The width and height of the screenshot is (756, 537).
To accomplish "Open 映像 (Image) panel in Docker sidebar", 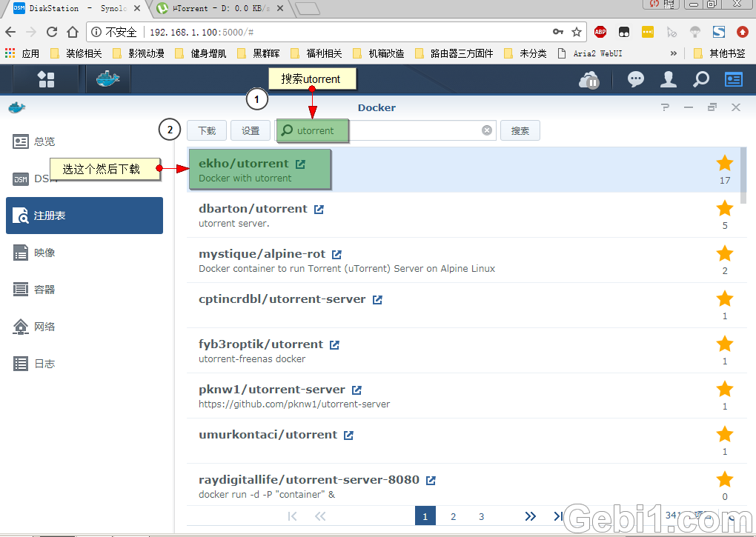I will pyautogui.click(x=84, y=253).
